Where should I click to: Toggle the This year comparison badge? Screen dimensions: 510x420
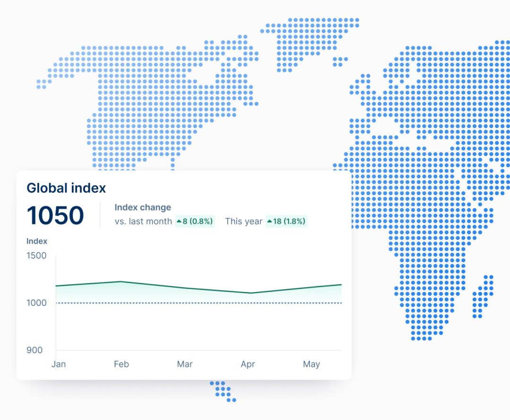click(x=287, y=221)
